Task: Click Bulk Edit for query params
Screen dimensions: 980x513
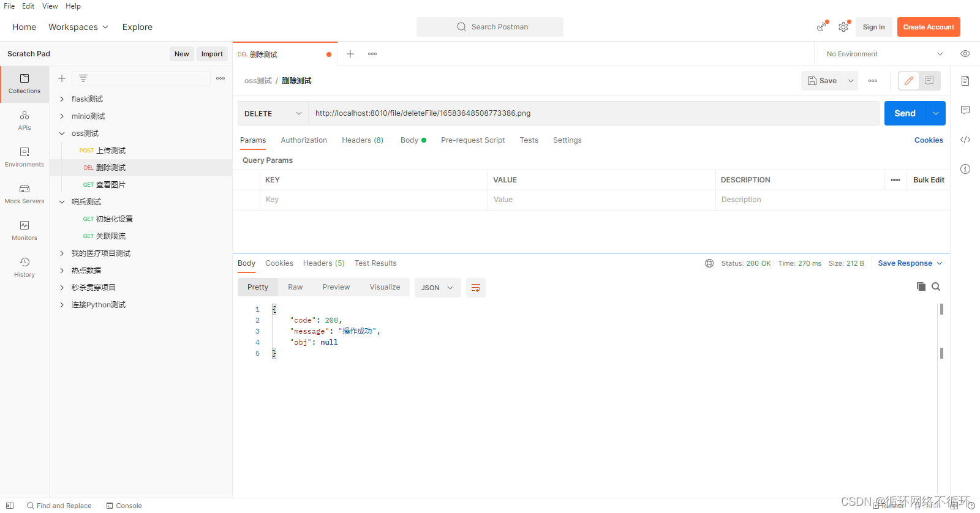Action: click(x=929, y=180)
